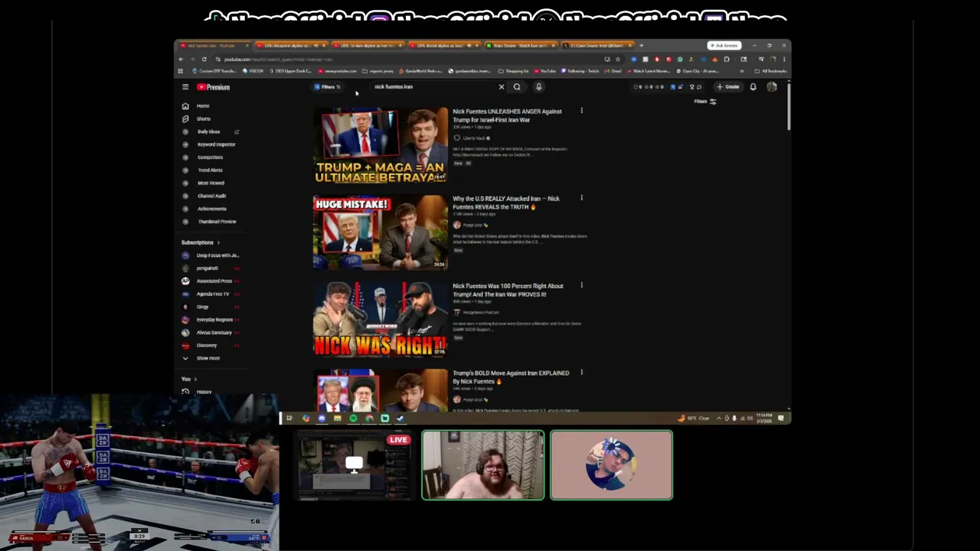Open History in sidebar
This screenshot has height=551, width=980.
[212, 392]
